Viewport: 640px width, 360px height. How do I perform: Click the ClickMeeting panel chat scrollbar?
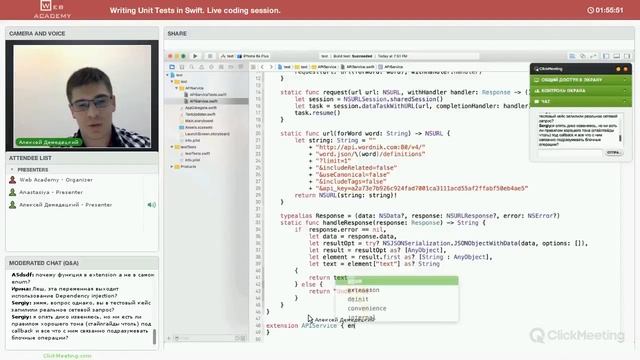pos(620,138)
